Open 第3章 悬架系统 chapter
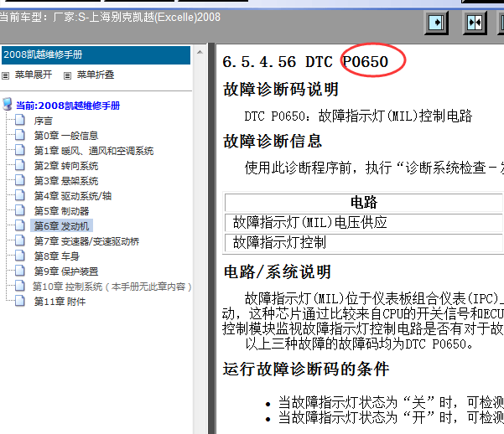This screenshot has width=504, height=434. click(66, 181)
